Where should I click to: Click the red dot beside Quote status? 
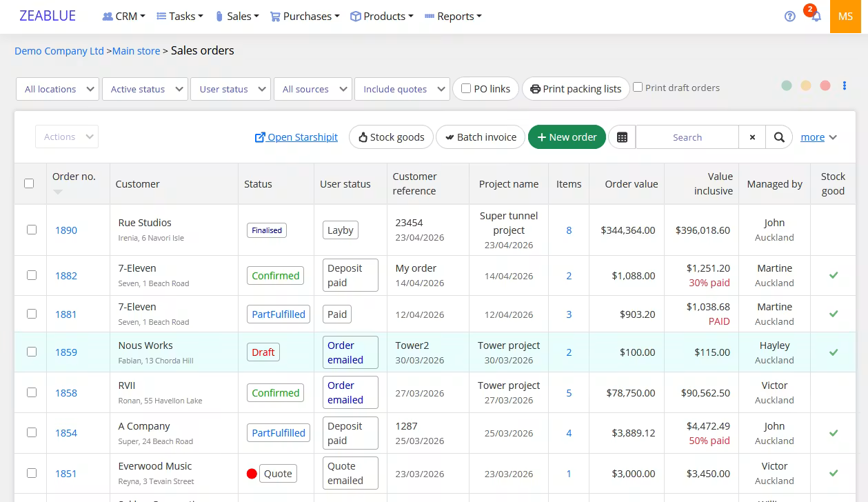point(252,474)
